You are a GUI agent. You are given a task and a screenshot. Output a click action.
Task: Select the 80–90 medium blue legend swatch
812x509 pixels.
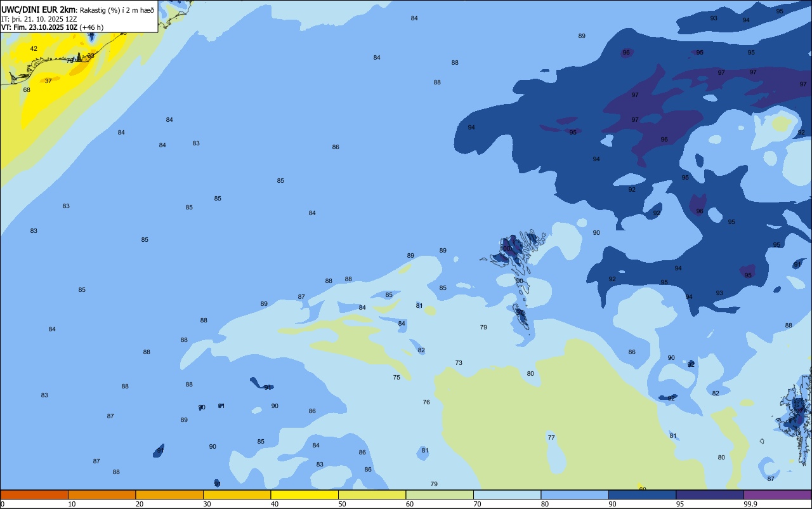point(575,494)
